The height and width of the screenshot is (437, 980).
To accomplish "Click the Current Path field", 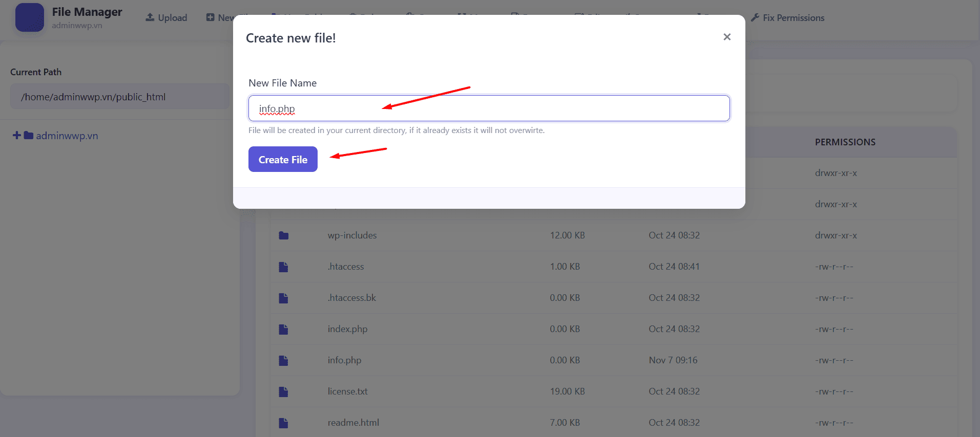I will tap(119, 97).
